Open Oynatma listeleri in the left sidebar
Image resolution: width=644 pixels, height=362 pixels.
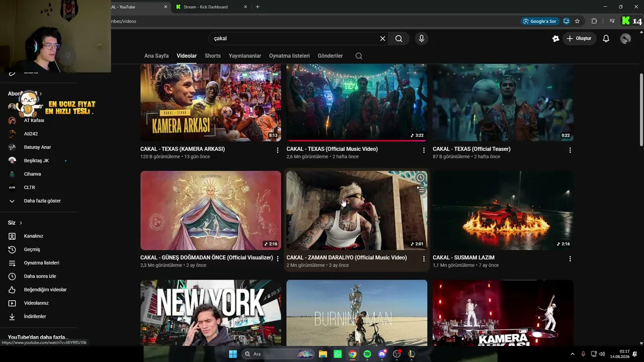(42, 263)
